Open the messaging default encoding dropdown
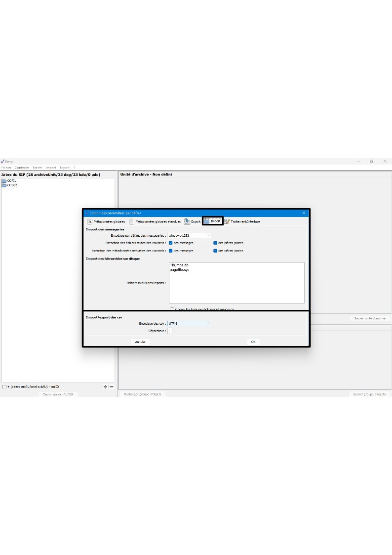This screenshot has width=392, height=555. point(189,235)
